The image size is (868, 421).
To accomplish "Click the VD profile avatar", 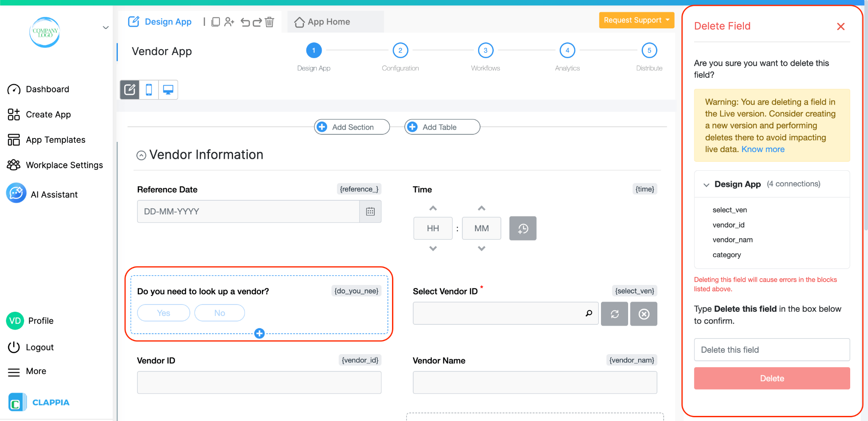I will point(15,321).
